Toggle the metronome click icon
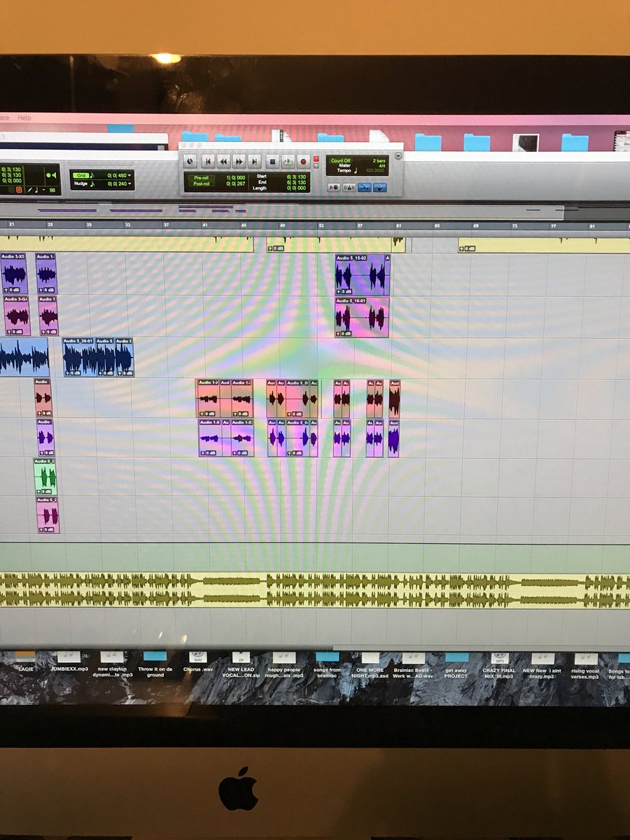630x840 pixels. [x=349, y=187]
